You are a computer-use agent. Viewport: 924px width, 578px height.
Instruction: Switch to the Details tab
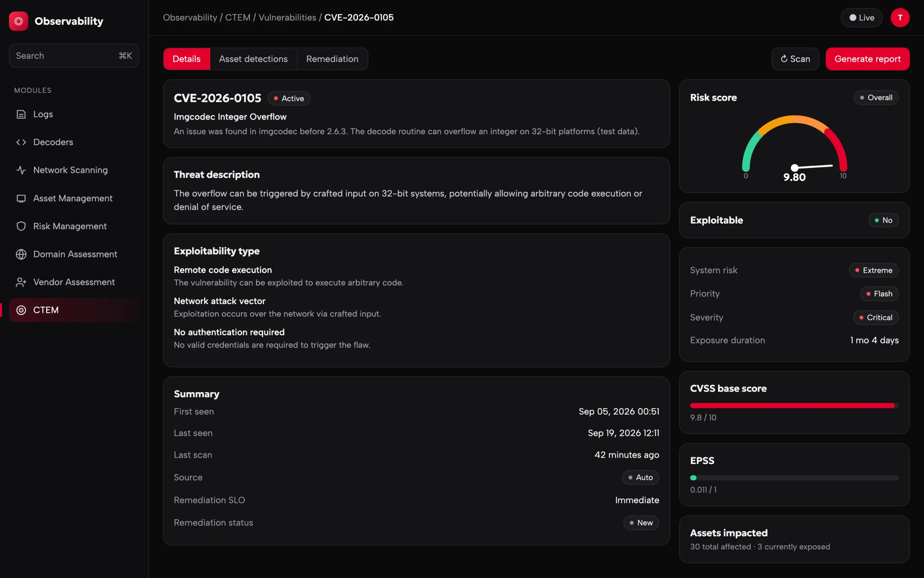tap(186, 59)
